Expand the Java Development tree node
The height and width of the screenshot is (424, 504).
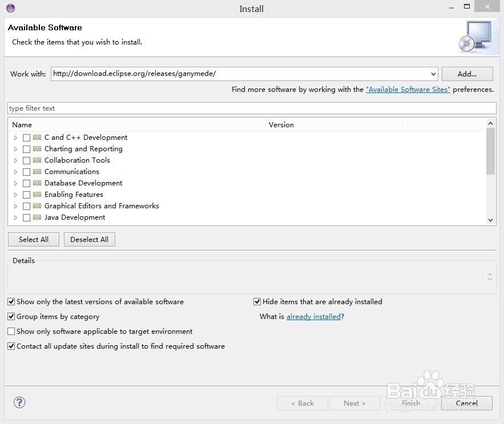(15, 217)
